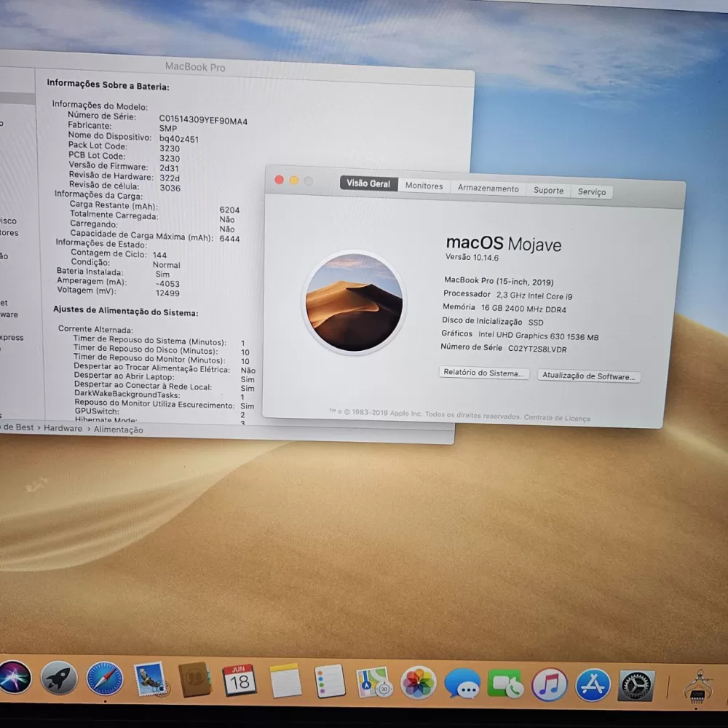Open Siri from the Dock
Image resolution: width=728 pixels, height=728 pixels.
[x=15, y=677]
